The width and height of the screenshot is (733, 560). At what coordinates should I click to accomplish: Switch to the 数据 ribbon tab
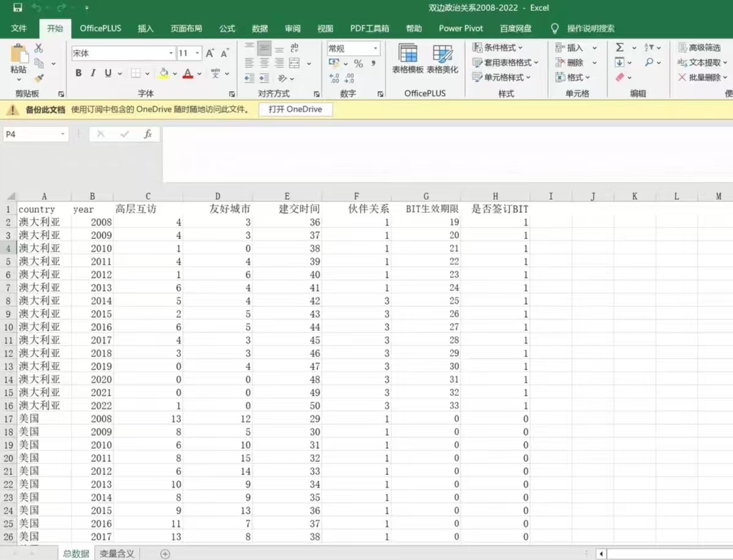coord(260,29)
